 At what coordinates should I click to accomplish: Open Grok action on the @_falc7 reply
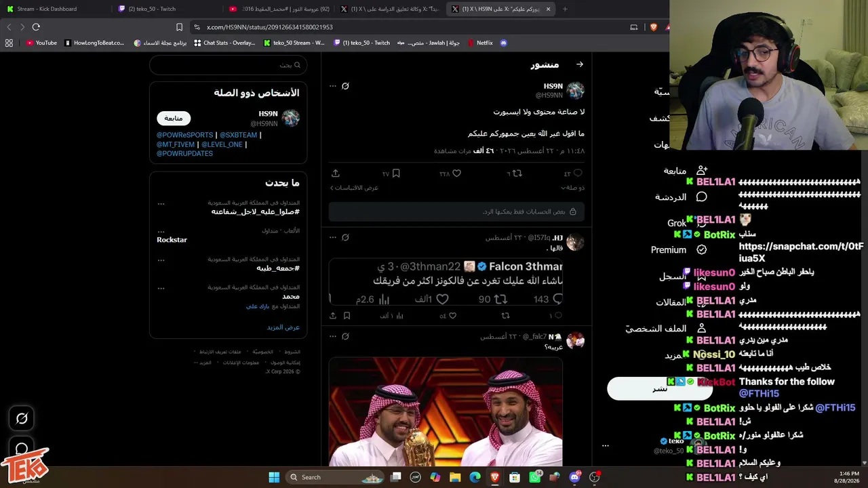pos(345,336)
